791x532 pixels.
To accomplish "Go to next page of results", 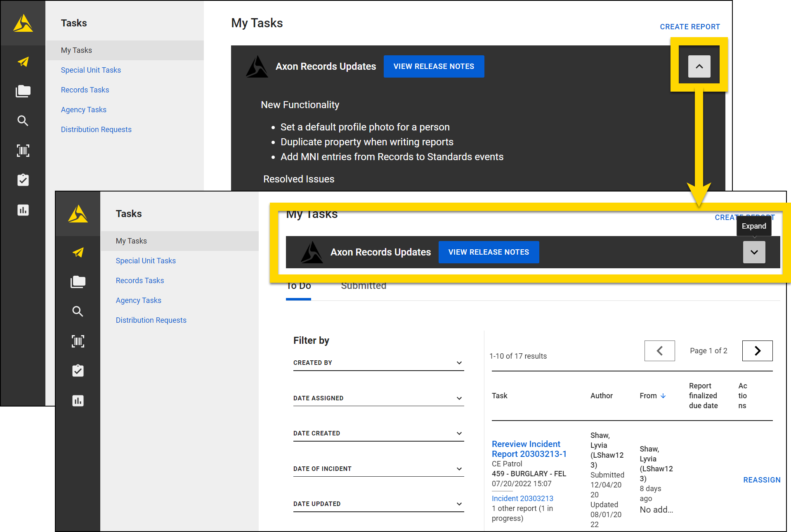I will pos(757,350).
